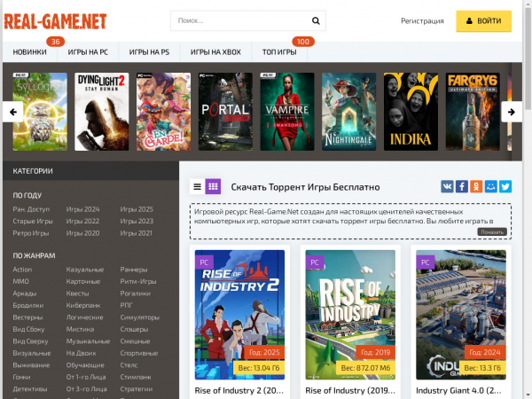Open the Новинки menu tab
Screen dimensions: 532x399
coord(30,52)
